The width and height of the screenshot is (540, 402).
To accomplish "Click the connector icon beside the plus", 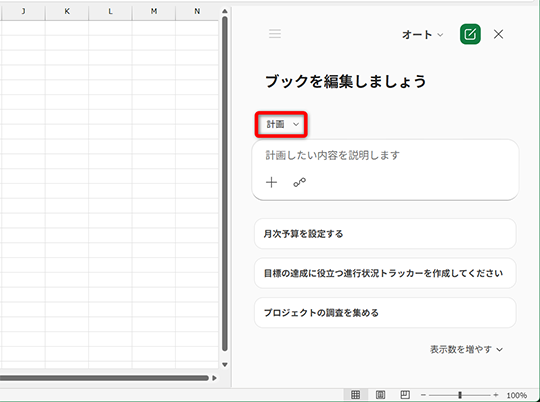I will pos(299,182).
